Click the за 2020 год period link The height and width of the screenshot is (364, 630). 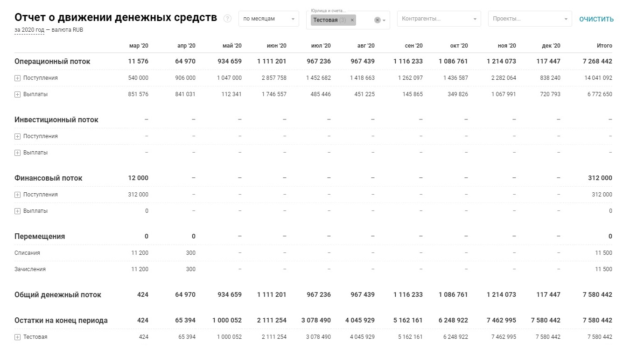tap(29, 30)
